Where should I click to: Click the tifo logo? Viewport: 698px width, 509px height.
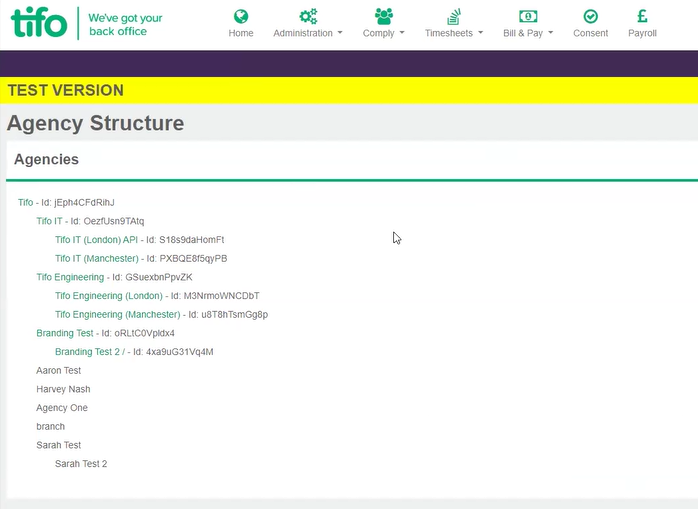(x=39, y=22)
